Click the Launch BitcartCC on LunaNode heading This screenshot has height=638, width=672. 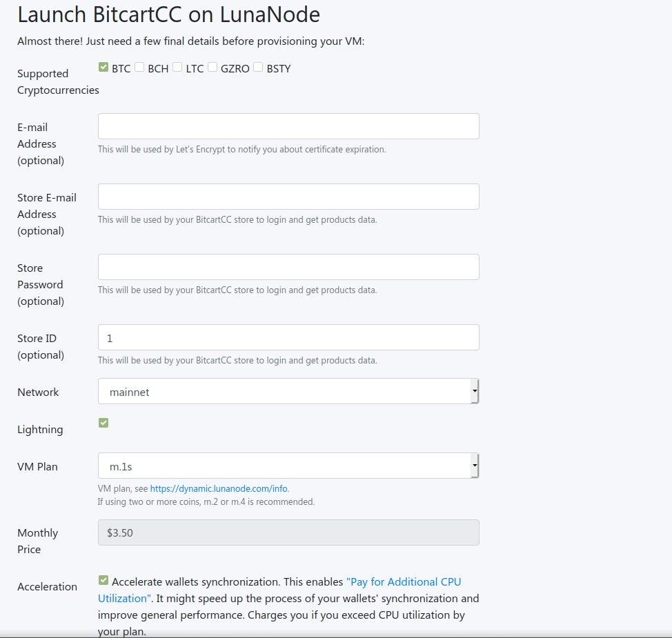coord(168,14)
